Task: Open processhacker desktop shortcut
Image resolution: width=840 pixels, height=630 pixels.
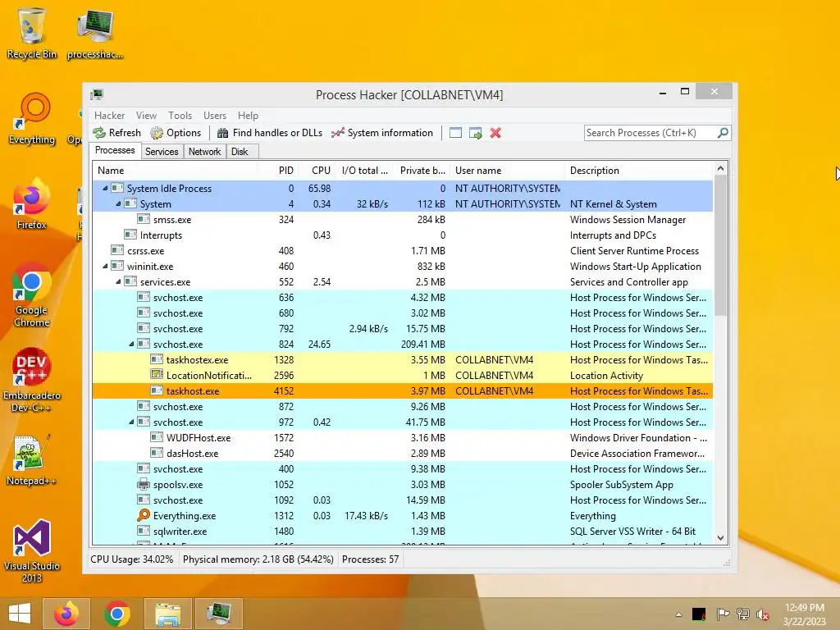Action: pyautogui.click(x=95, y=33)
